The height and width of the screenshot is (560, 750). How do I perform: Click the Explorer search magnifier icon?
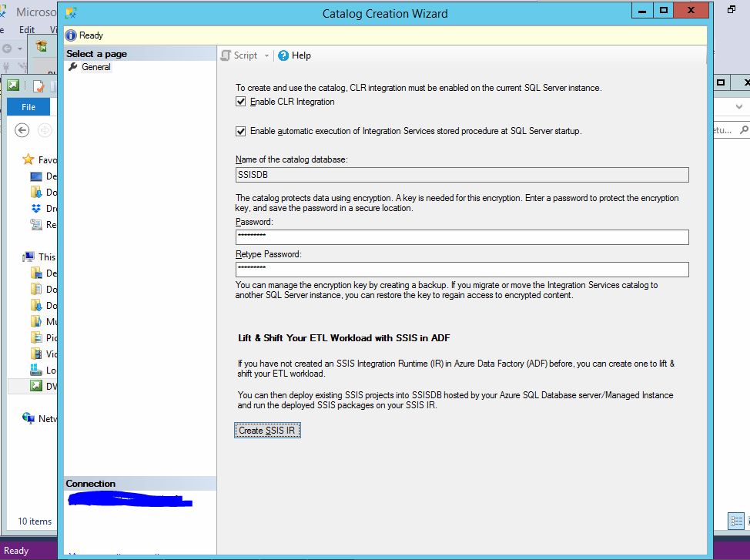pyautogui.click(x=744, y=129)
